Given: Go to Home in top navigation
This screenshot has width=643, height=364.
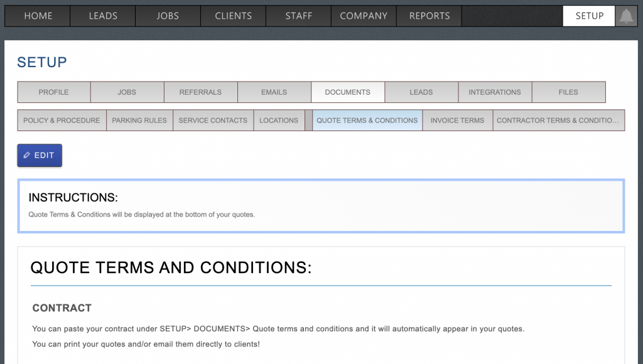Looking at the screenshot, I should [38, 16].
